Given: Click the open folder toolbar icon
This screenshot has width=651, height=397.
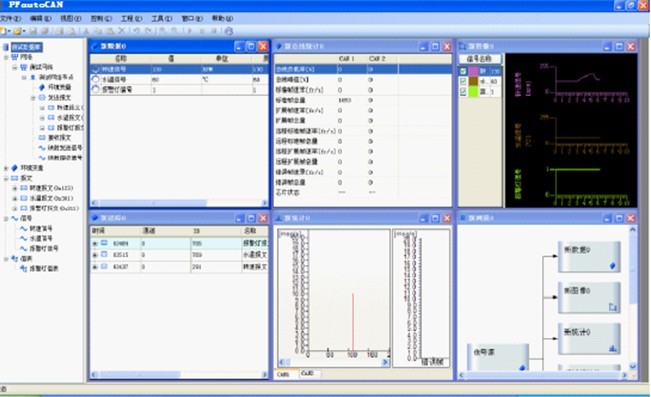Looking at the screenshot, I should [17, 31].
